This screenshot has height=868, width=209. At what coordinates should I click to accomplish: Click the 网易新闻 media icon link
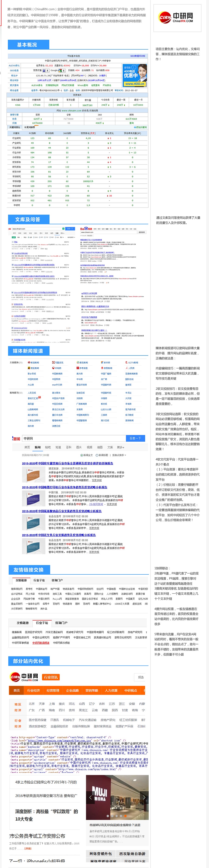click(x=106, y=368)
